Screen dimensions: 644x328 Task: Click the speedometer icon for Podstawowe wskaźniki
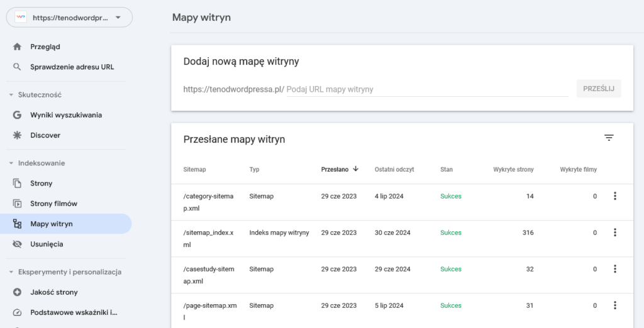17,312
